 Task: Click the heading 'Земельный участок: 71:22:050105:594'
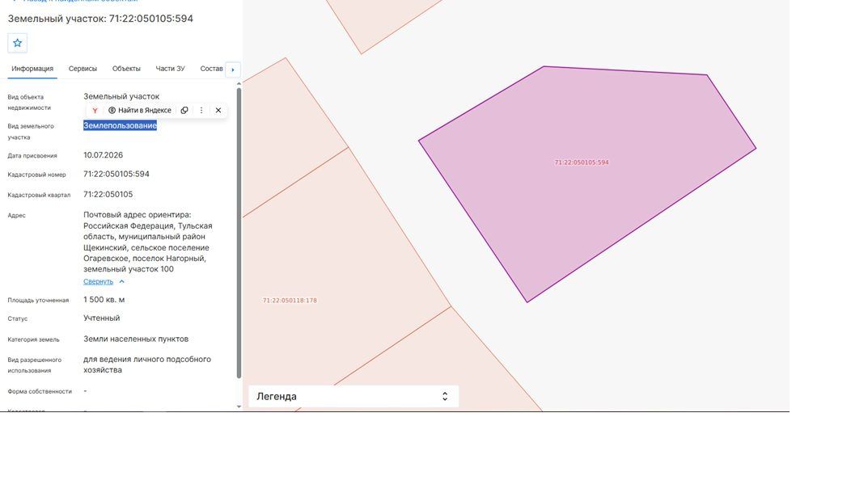coord(100,19)
